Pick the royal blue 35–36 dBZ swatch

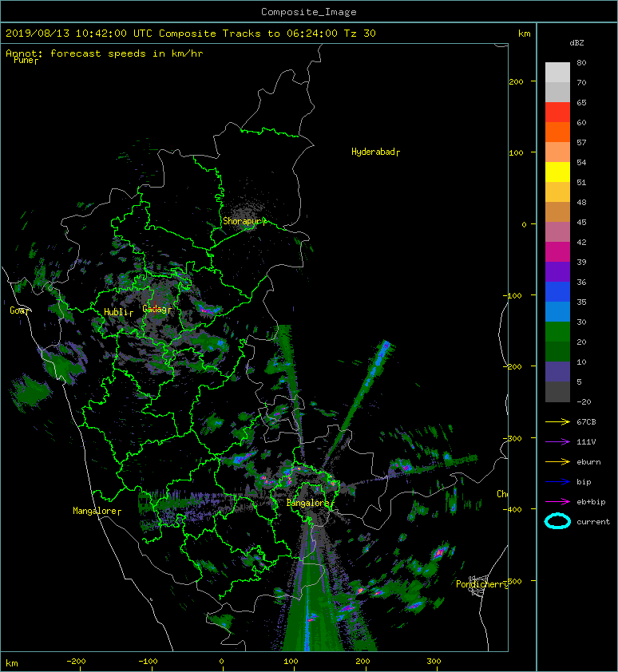pyautogui.click(x=557, y=291)
